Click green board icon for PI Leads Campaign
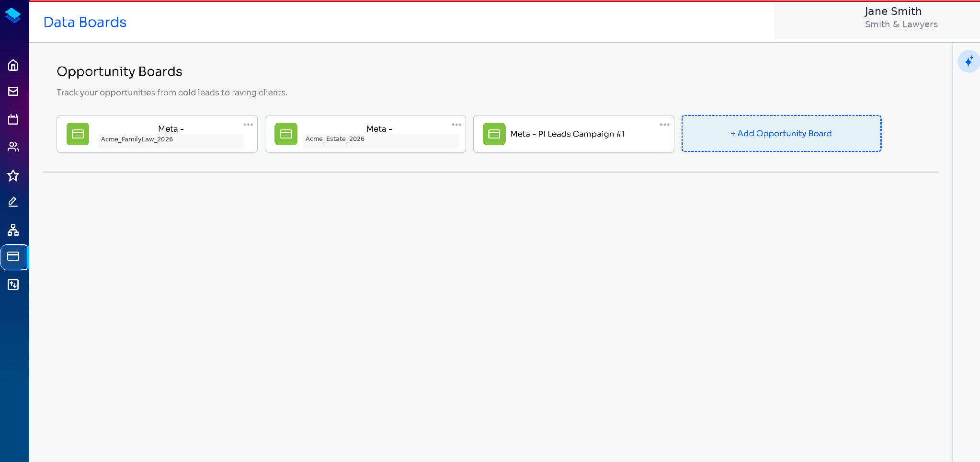 click(494, 134)
